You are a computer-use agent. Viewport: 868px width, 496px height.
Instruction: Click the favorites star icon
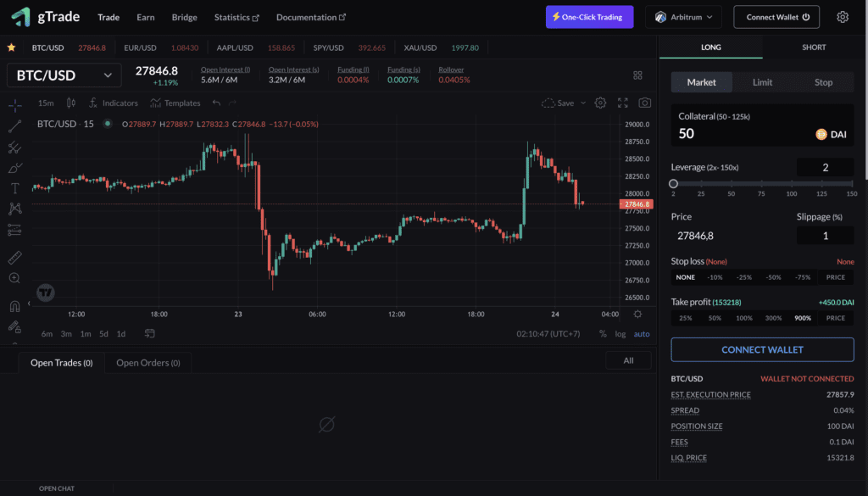11,47
